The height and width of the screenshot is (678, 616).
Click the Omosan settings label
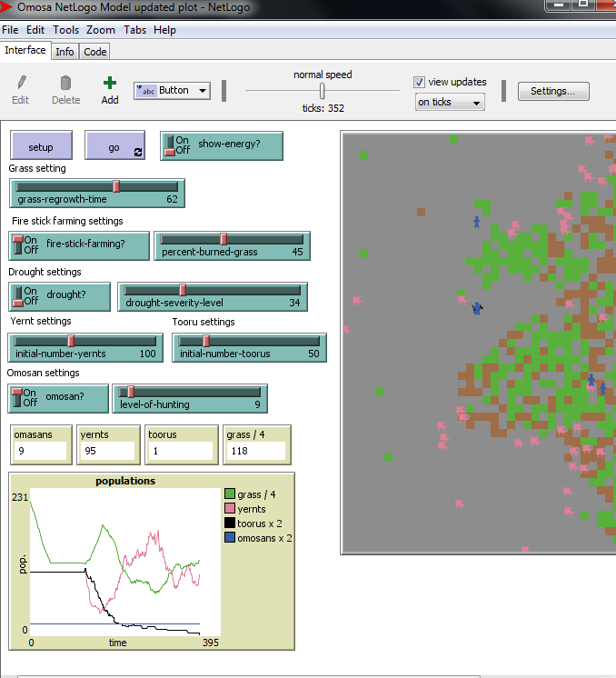point(44,373)
